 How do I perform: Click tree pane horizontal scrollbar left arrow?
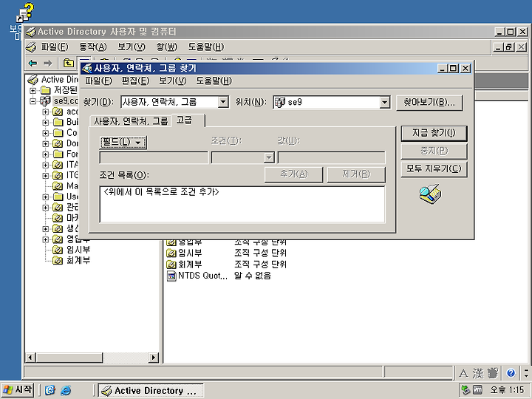(30, 358)
